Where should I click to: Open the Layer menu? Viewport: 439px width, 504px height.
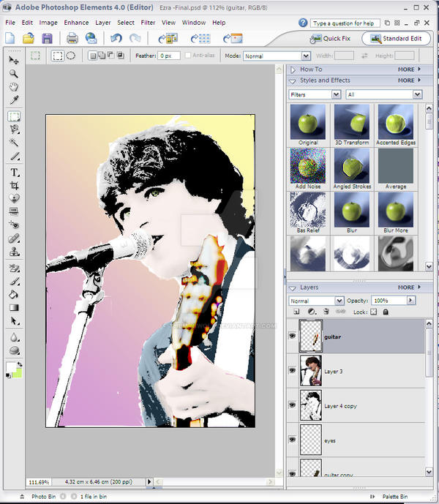(x=103, y=23)
